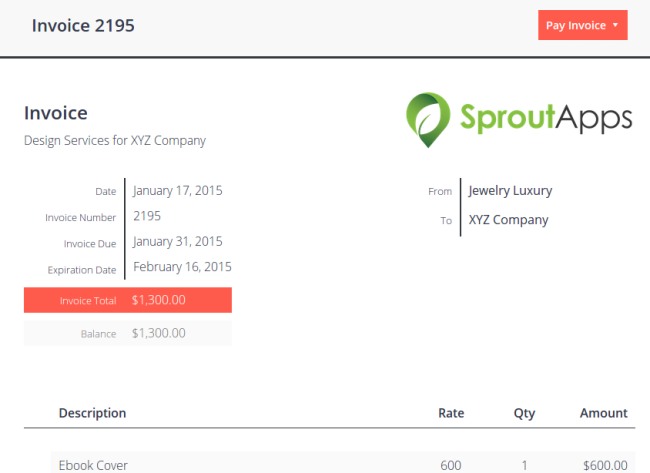Click the SproutApps leaf logo icon

tap(428, 120)
